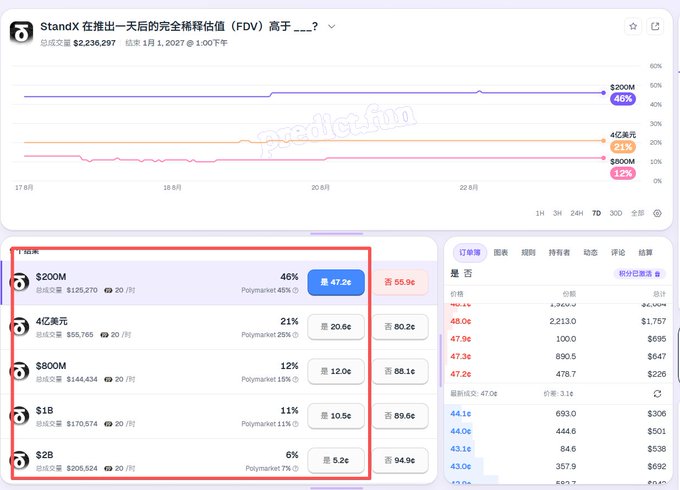The image size is (680, 490).
Task: Open Polymarket 7% info icon
Action: pyautogui.click(x=295, y=468)
